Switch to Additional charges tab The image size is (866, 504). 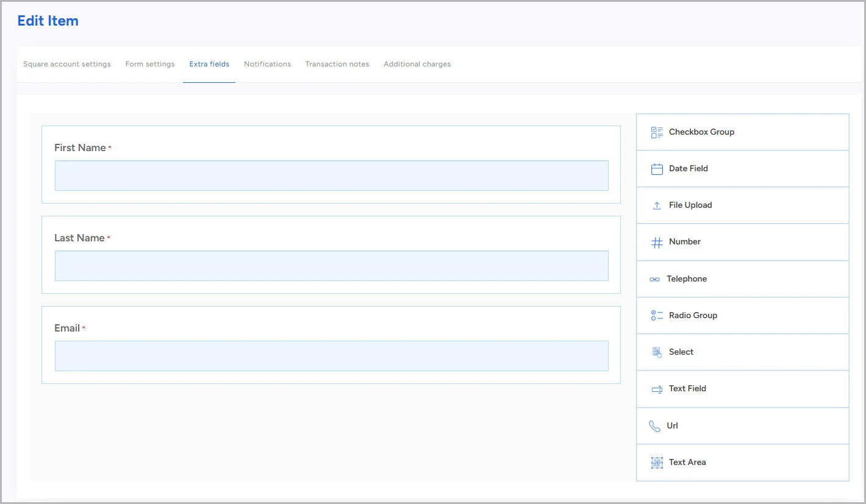tap(417, 64)
